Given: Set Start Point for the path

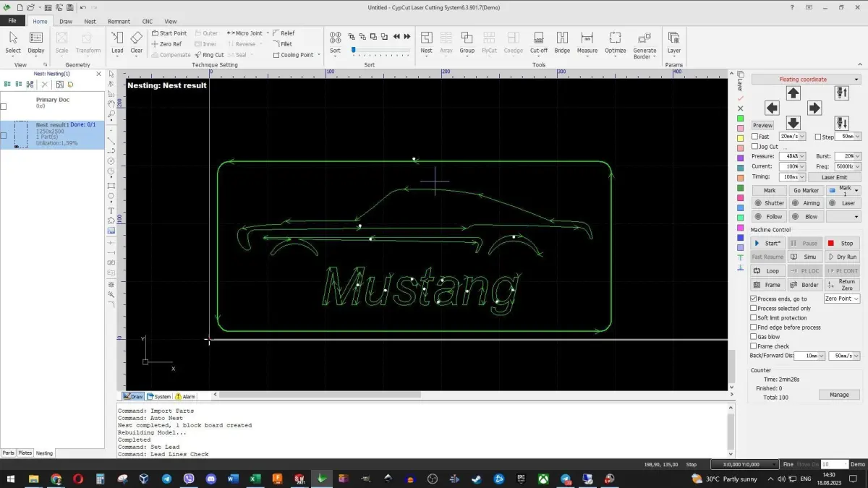Looking at the screenshot, I should pyautogui.click(x=169, y=33).
